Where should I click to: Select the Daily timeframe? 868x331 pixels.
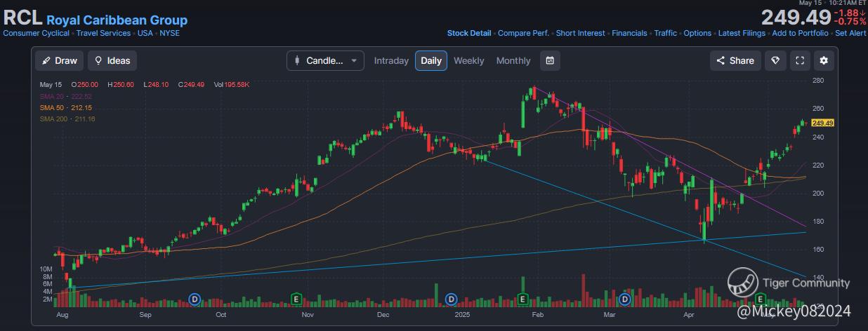(431, 60)
